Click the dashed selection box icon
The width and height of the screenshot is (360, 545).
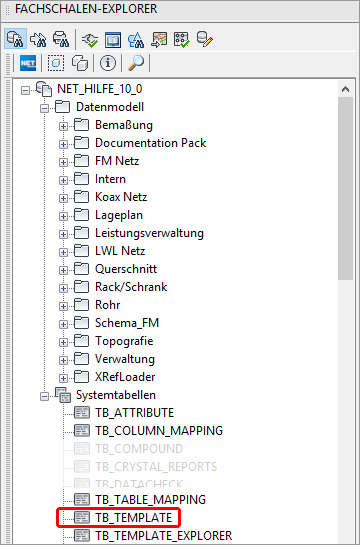click(x=56, y=63)
